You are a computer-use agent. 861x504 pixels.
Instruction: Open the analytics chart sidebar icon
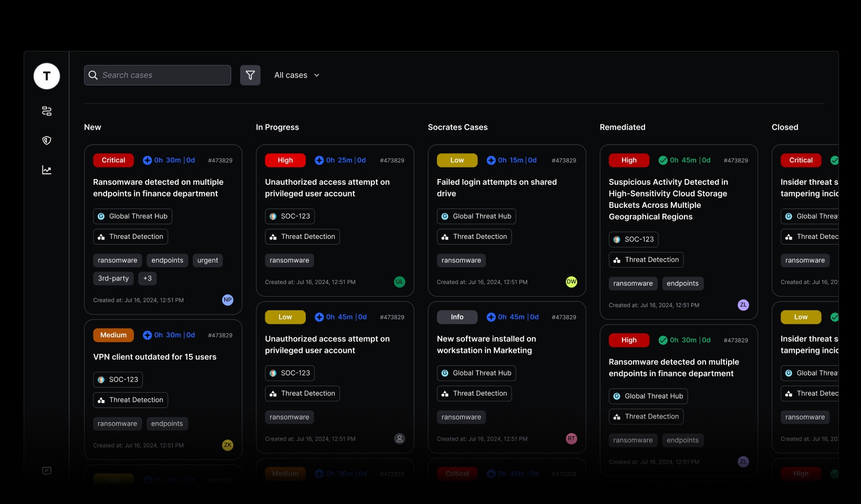tap(47, 170)
